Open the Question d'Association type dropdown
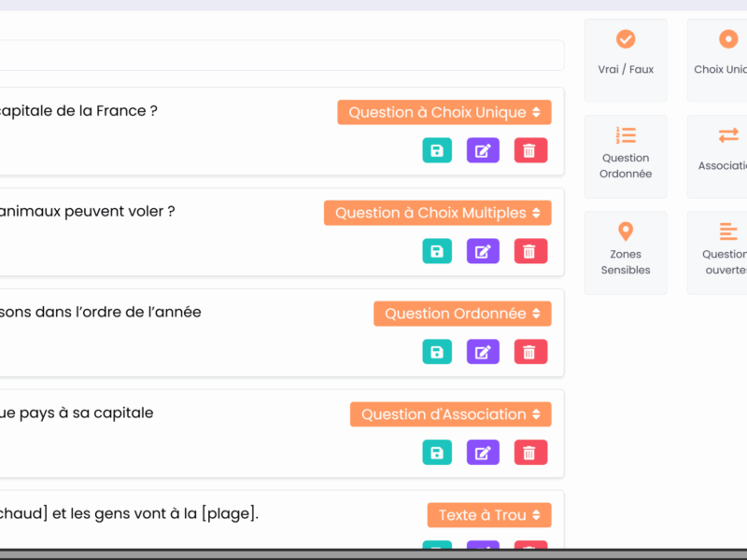The image size is (747, 560). tap(450, 413)
